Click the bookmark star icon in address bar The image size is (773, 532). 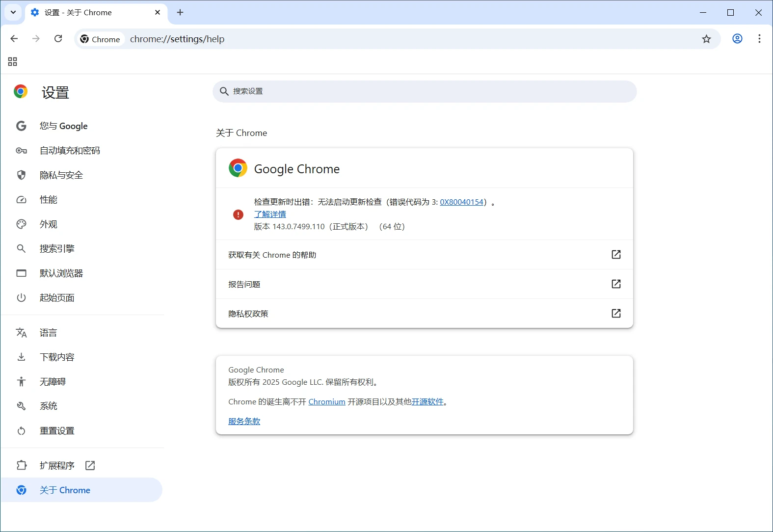tap(706, 39)
